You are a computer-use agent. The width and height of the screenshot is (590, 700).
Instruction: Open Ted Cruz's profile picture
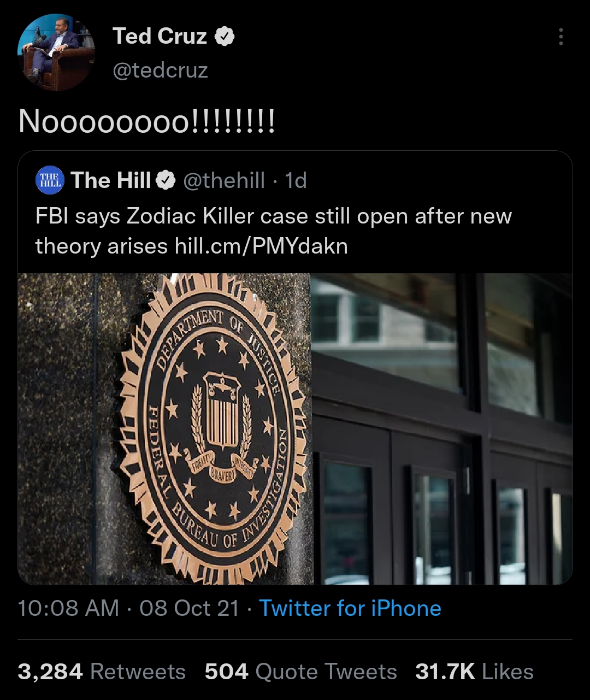tap(56, 52)
